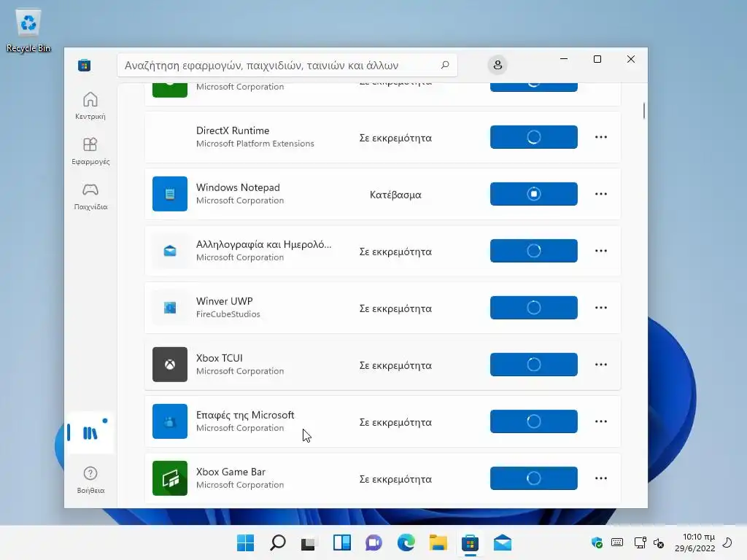The height and width of the screenshot is (560, 747).
Task: Click the Windows Notepad title text
Action: [x=238, y=187]
